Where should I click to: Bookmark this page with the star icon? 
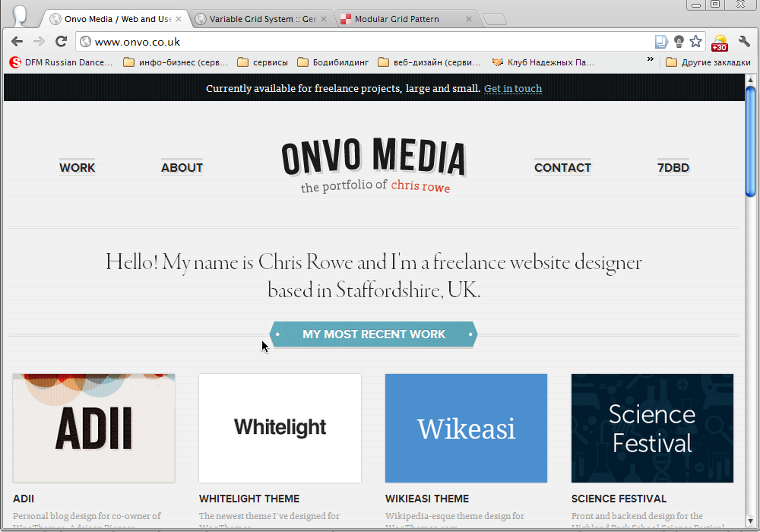(695, 42)
